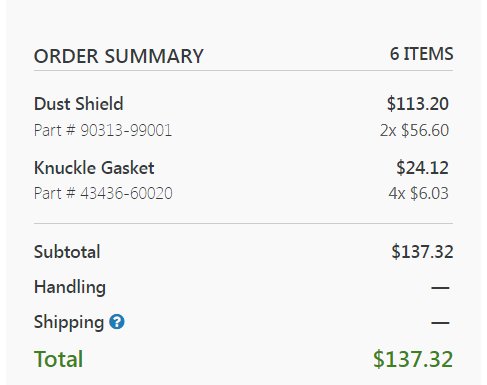Image resolution: width=487 pixels, height=385 pixels.
Task: Click the 6 Items count label
Action: click(x=422, y=54)
